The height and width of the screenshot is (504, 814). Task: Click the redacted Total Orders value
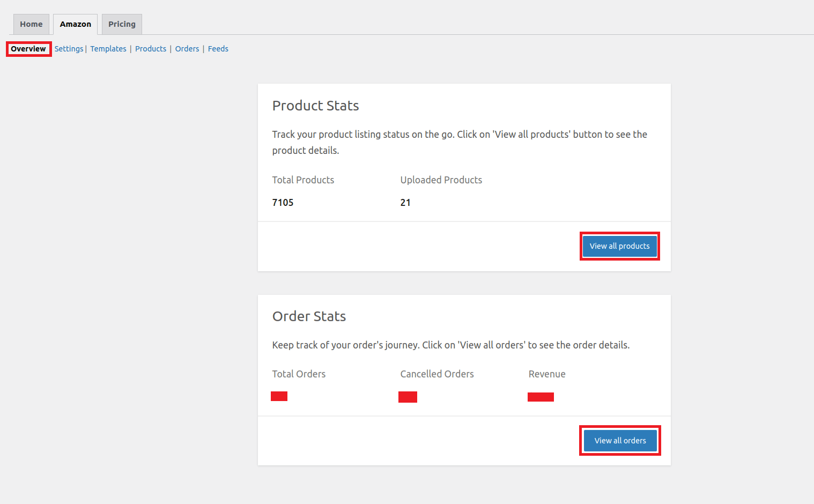[279, 396]
